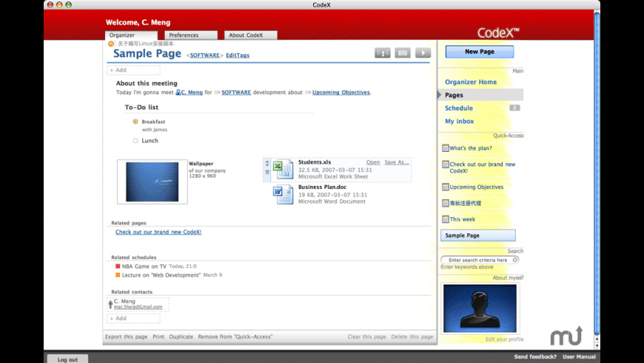Click the Log out button
Viewport: 644px width, 363px height.
pyautogui.click(x=67, y=359)
